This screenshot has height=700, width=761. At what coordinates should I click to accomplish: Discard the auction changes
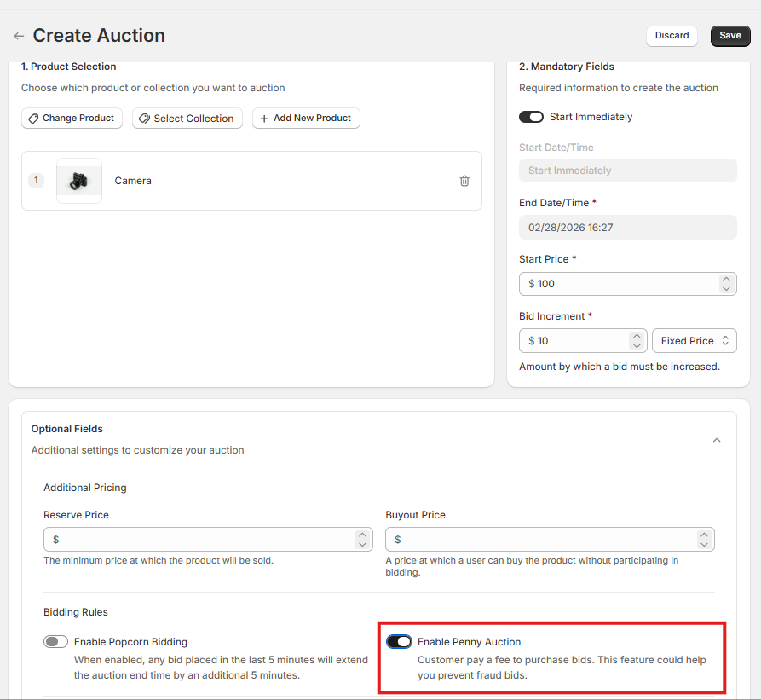(x=672, y=36)
